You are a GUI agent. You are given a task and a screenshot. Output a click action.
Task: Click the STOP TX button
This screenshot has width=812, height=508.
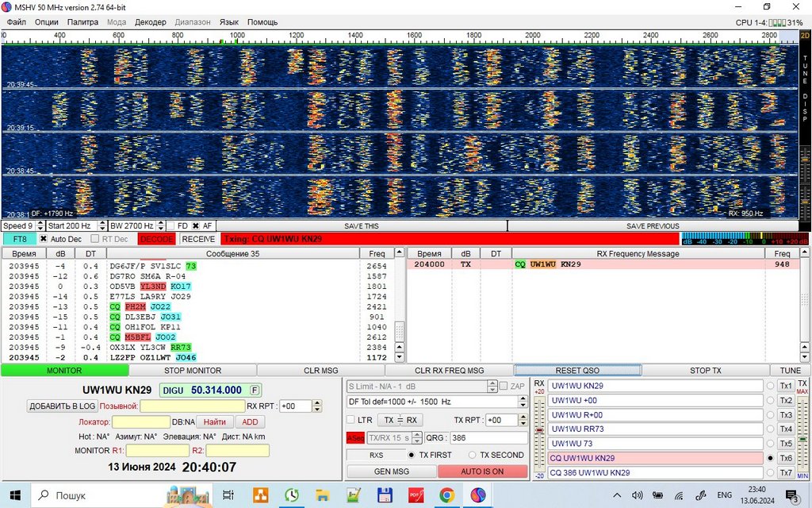pos(705,370)
